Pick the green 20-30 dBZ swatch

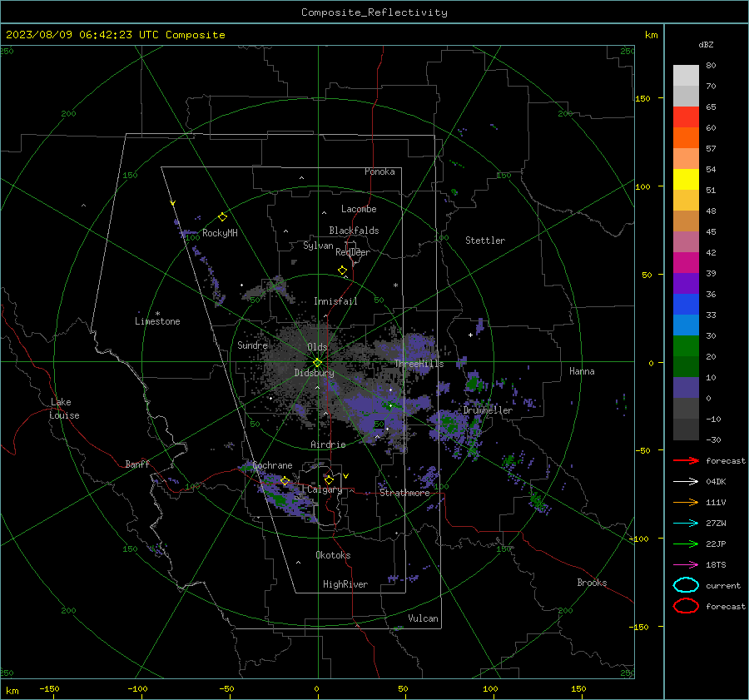tap(686, 346)
